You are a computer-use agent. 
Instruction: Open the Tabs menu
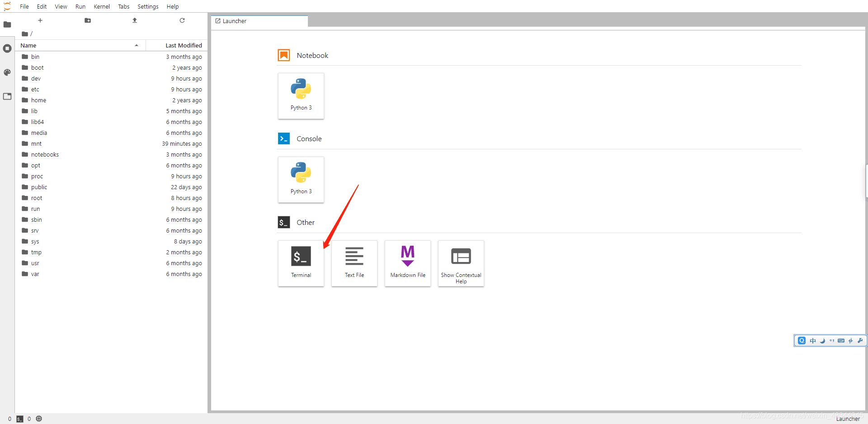tap(124, 6)
